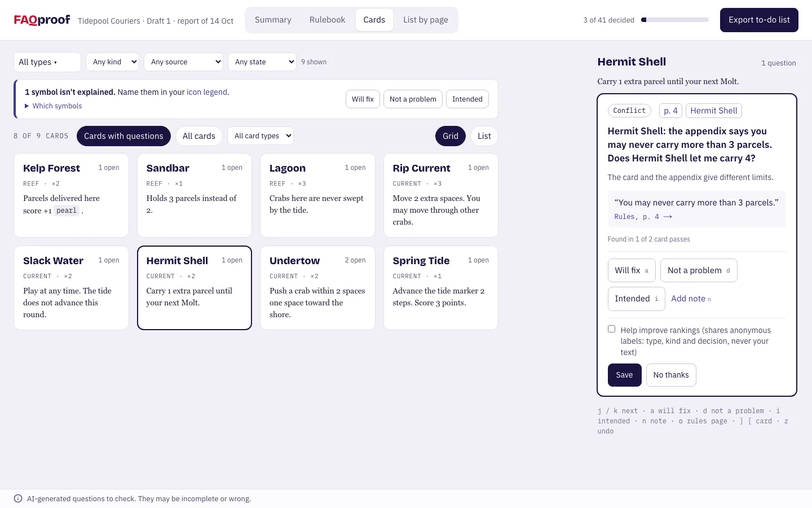The image size is (812, 508).
Task: Click the FAQproof logo
Action: coord(42,20)
